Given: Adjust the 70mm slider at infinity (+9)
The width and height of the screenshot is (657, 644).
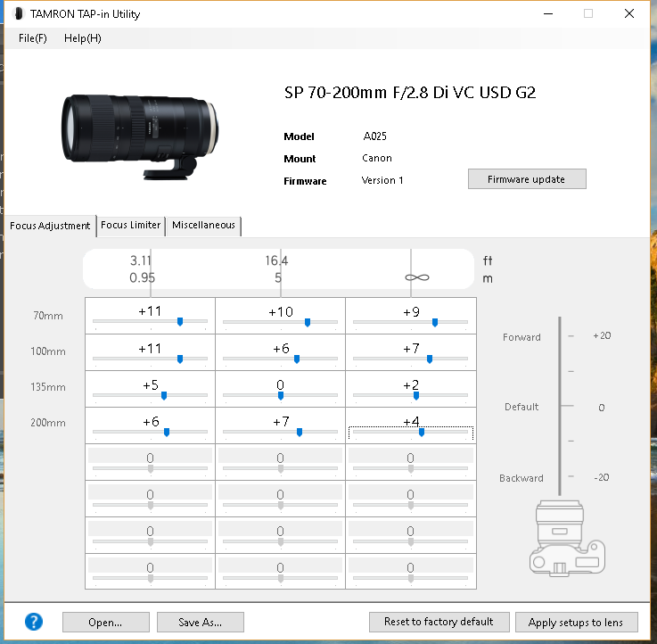Looking at the screenshot, I should [x=434, y=322].
